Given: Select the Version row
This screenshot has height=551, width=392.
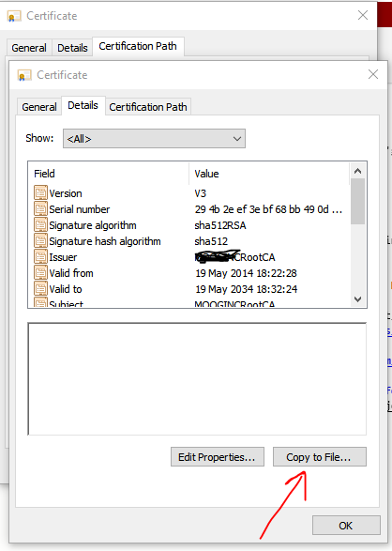Looking at the screenshot, I should 189,193.
